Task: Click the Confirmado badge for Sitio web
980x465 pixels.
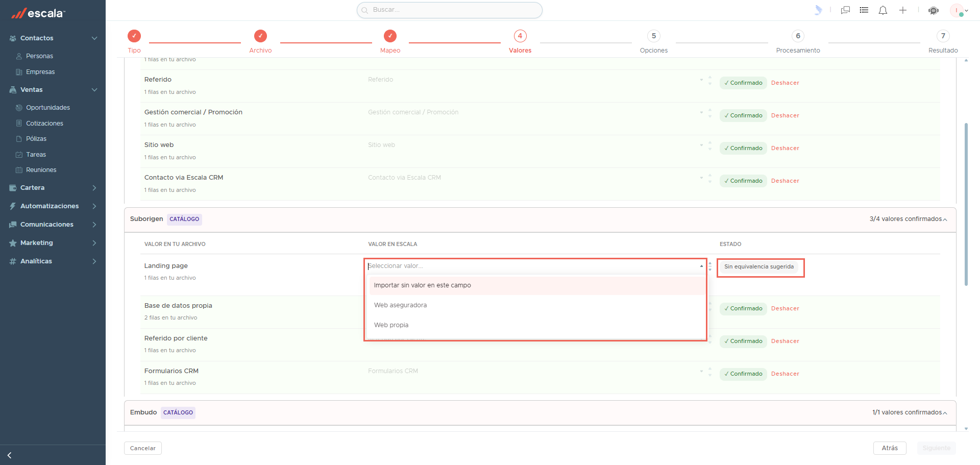Action: [x=743, y=149]
